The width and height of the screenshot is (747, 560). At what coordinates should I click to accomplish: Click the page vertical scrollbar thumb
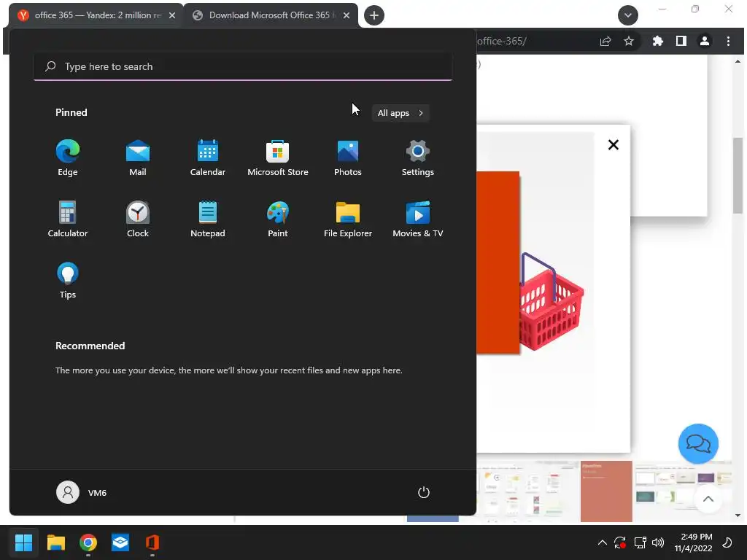tap(738, 175)
